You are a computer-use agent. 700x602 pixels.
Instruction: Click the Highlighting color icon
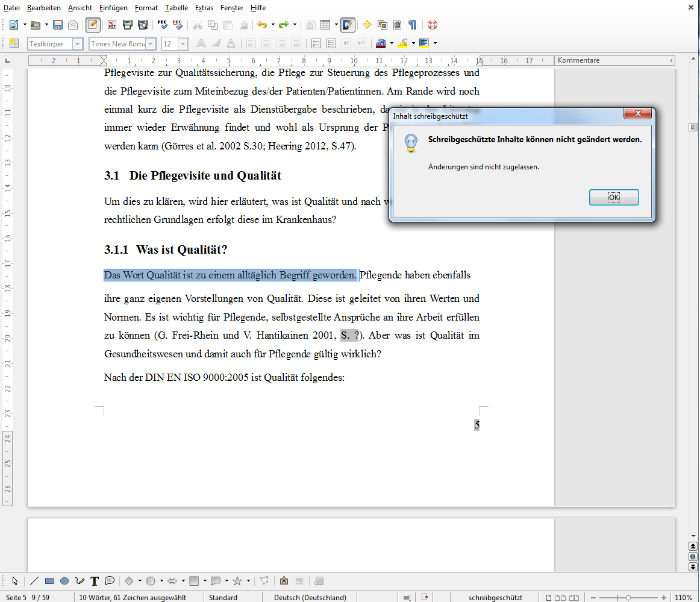(402, 43)
